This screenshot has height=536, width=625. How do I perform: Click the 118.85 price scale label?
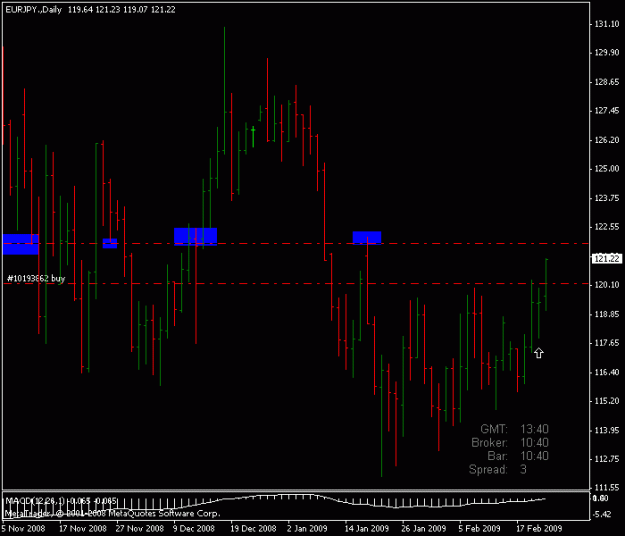click(607, 314)
